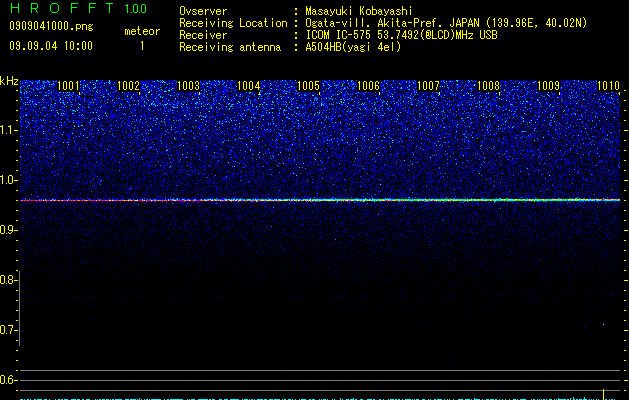Screen dimensions: 629x400
Task: Click the 0.6 kHz axis label
Action: pyautogui.click(x=8, y=380)
